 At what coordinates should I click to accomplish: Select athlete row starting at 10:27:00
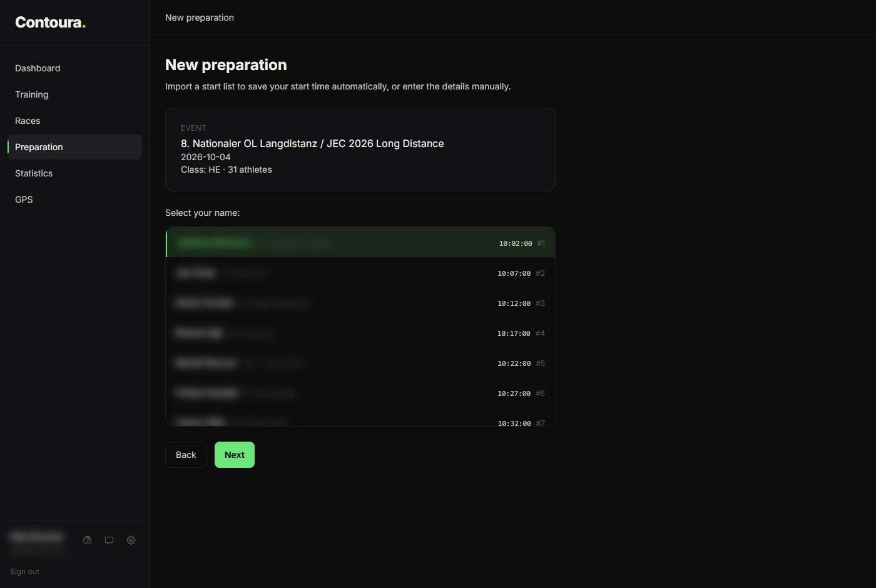(360, 393)
